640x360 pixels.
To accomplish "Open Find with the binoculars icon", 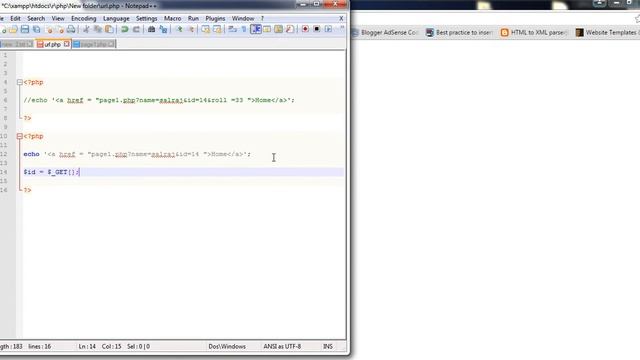I will coord(151,29).
